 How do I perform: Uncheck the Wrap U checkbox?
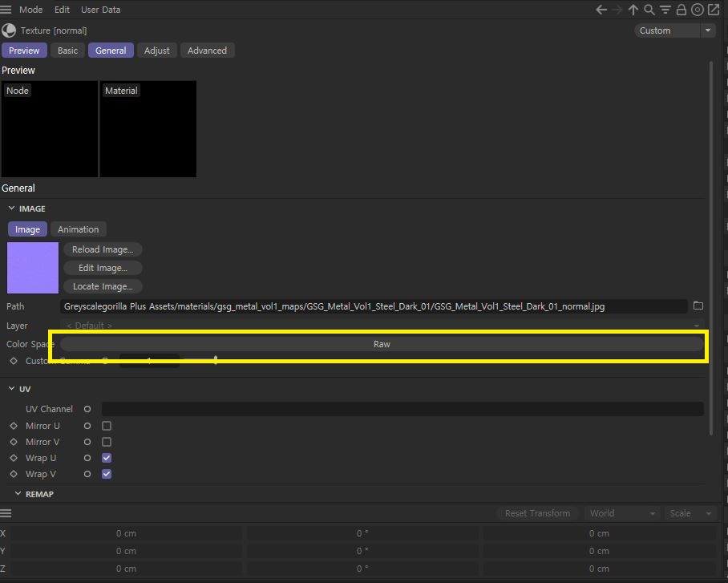pos(107,458)
